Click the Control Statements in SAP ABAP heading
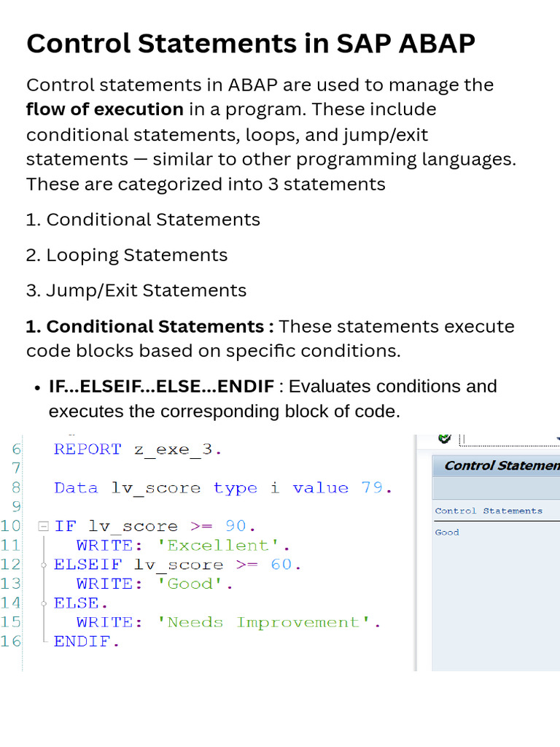This screenshot has width=560, height=747. 251,44
